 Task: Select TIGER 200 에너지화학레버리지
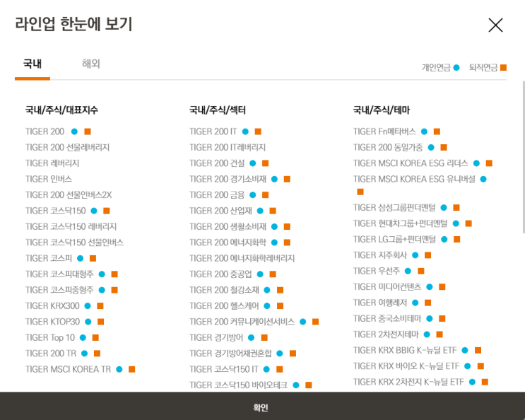click(242, 258)
